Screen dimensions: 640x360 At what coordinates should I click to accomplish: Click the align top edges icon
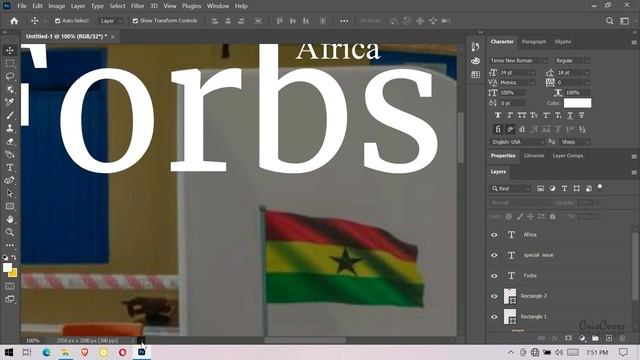(x=280, y=21)
